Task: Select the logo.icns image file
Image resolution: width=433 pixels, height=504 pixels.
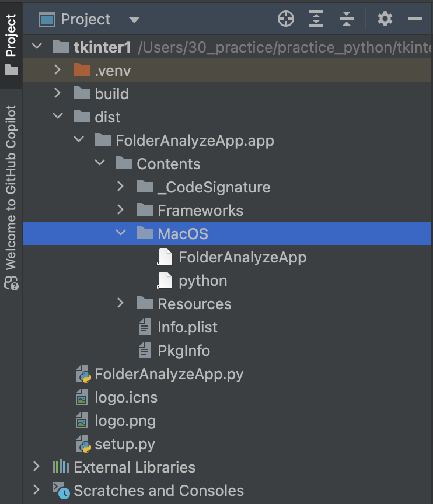Action: (x=125, y=397)
